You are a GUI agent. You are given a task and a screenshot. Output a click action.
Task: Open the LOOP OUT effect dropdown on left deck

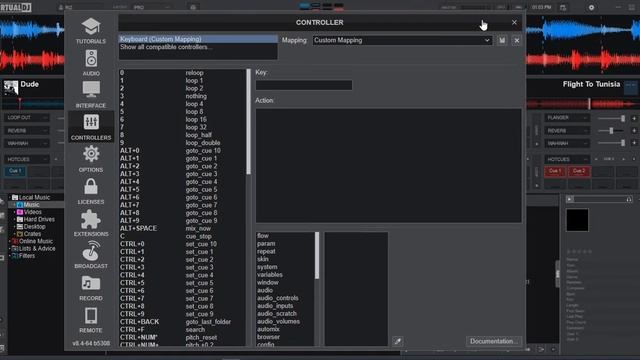[x=27, y=118]
